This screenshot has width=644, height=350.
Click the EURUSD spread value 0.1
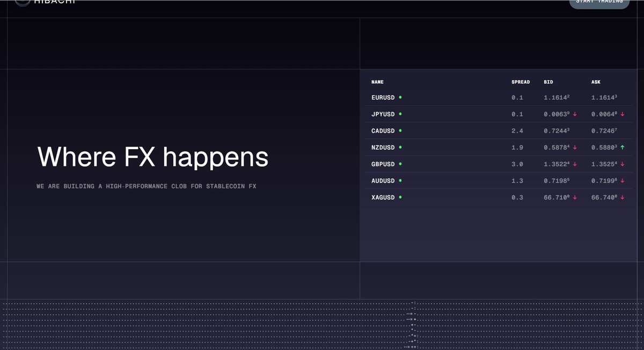point(517,98)
